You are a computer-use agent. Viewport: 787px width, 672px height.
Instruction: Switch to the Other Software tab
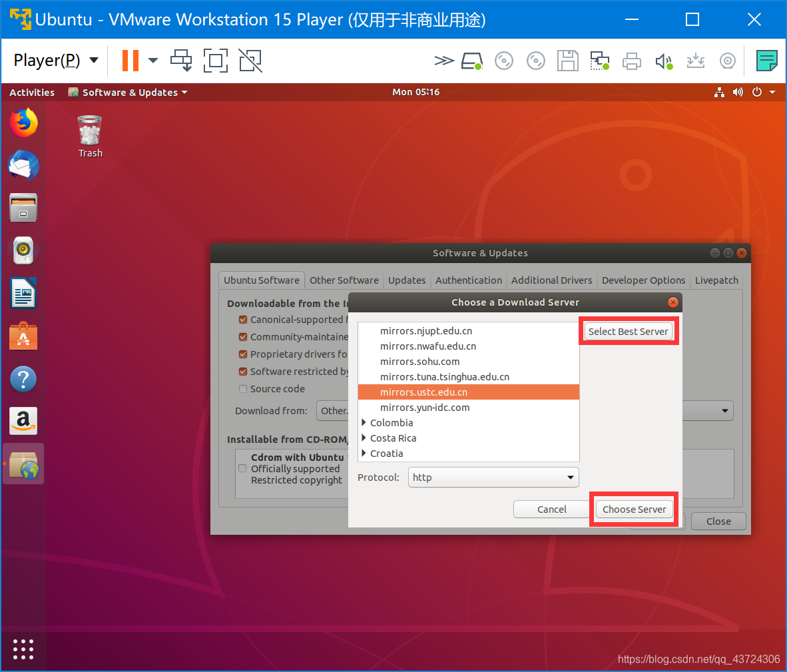point(344,280)
